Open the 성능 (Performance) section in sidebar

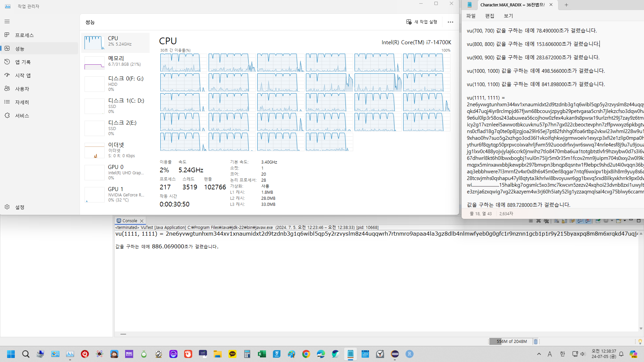pos(20,49)
